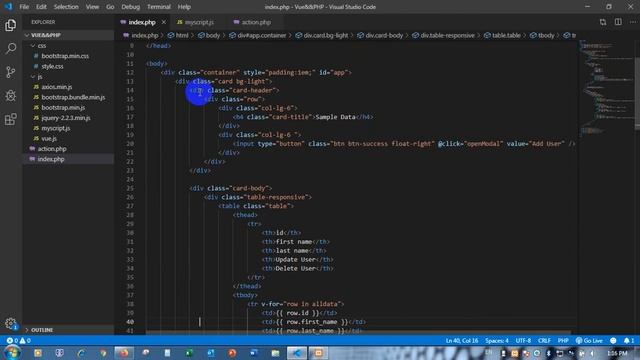Open vue.js in Explorer
640x360 pixels.
pyautogui.click(x=49, y=138)
